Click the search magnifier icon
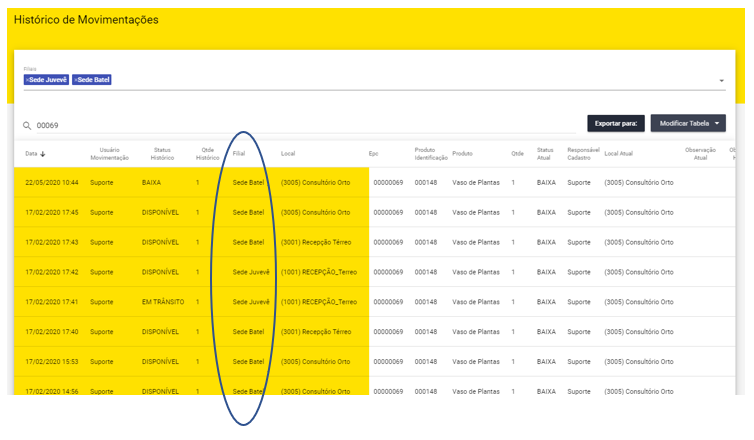This screenshot has height=440, width=754. [x=27, y=126]
